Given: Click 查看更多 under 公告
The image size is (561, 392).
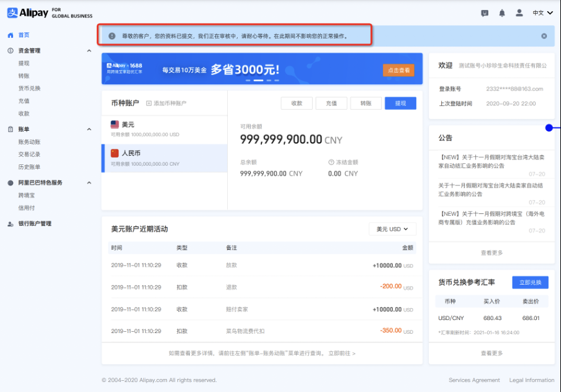Looking at the screenshot, I should click(491, 253).
